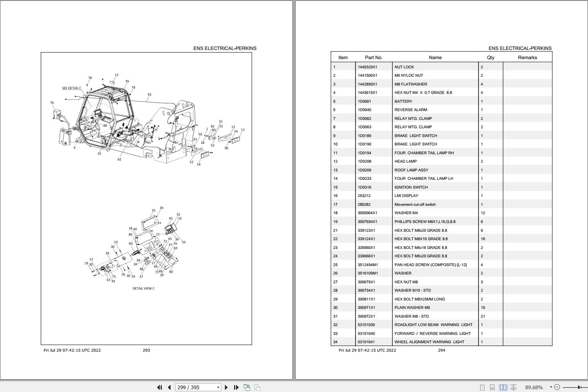588x392 pixels.
Task: Select the continuous facing pages layout icon
Action: pos(514,387)
